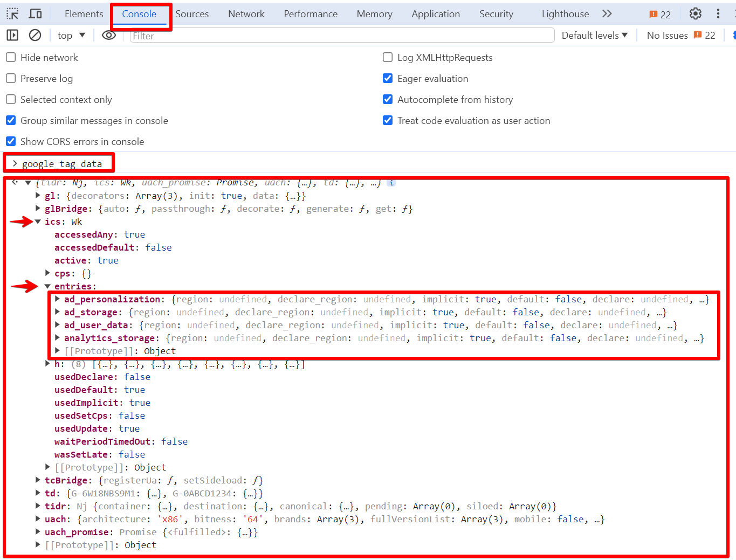
Task: Open the Default levels dropdown
Action: point(594,35)
